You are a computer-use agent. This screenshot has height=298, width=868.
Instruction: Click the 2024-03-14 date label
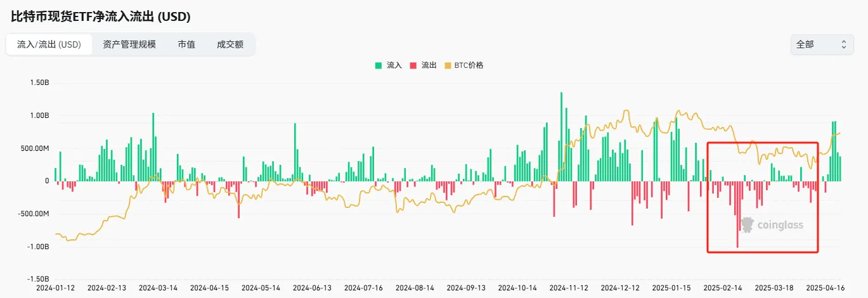pyautogui.click(x=157, y=288)
